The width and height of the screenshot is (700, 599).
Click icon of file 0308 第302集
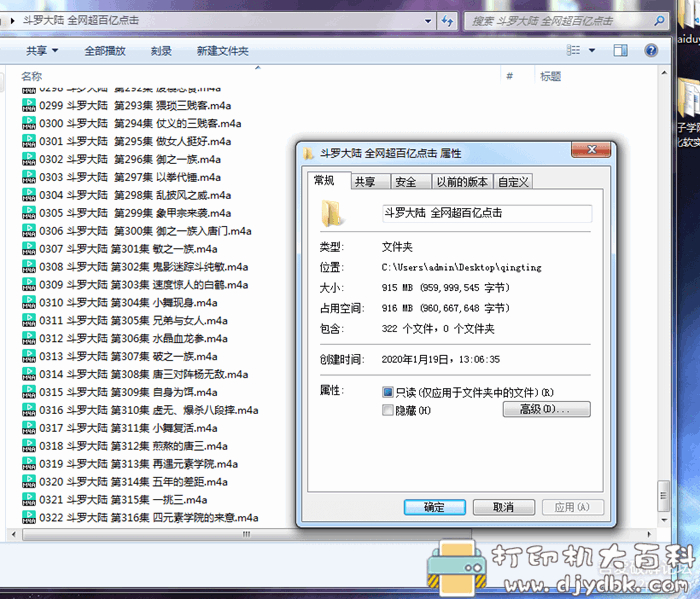(29, 266)
